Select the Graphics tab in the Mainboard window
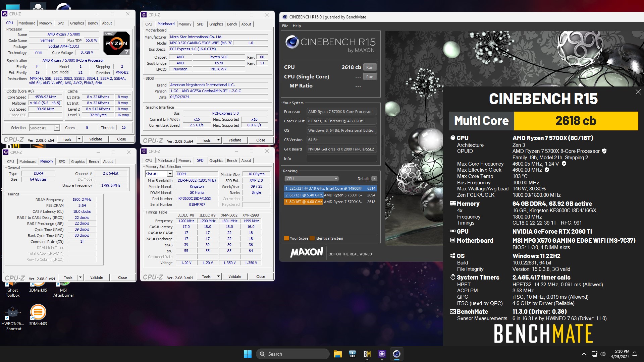This screenshot has height=362, width=644. coord(216,24)
